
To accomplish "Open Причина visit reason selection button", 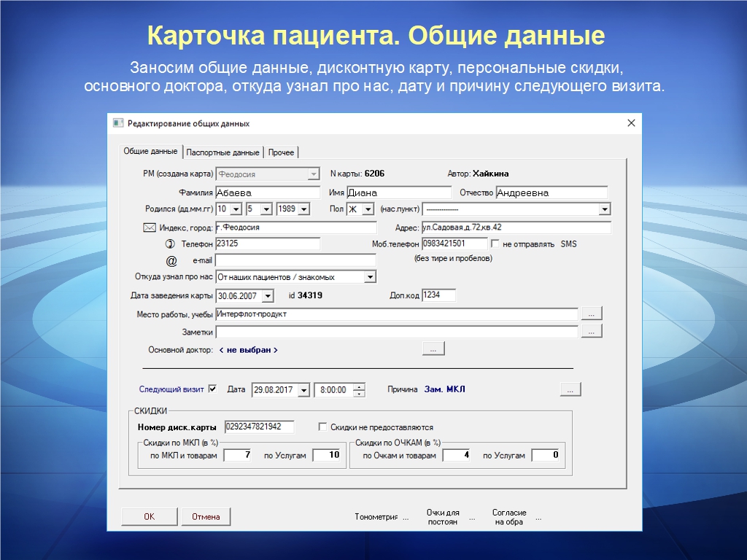I will tap(570, 389).
